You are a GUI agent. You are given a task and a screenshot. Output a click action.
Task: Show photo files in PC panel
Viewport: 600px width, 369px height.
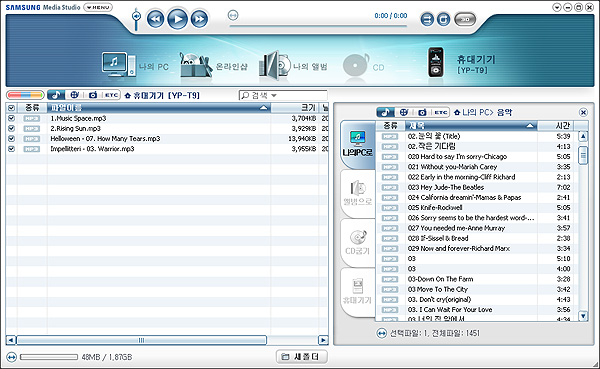(422, 112)
